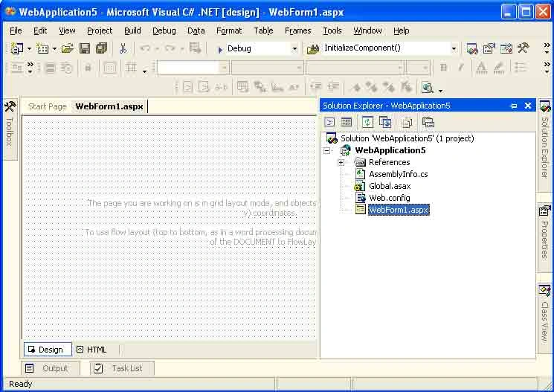Click the Open File folder icon
This screenshot has width=554, height=392.
point(67,48)
